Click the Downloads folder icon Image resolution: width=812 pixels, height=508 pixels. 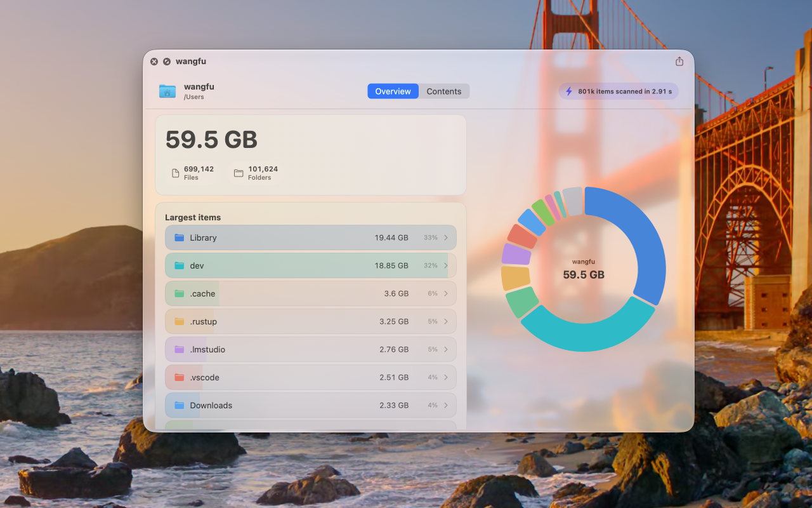tap(180, 405)
